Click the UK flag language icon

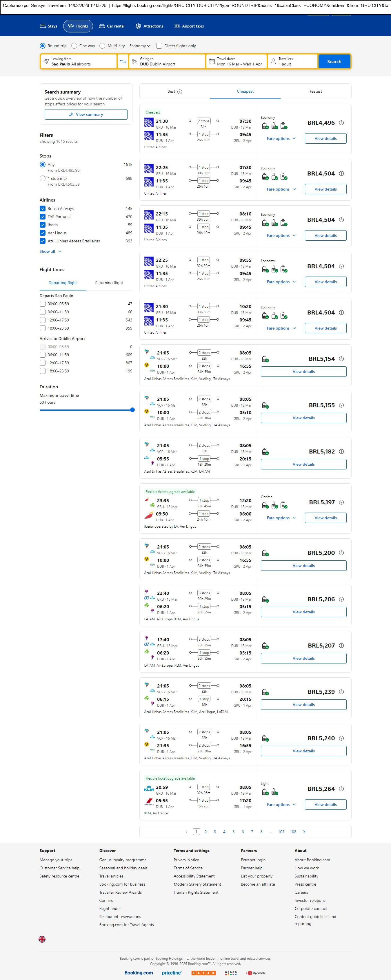tap(42, 939)
